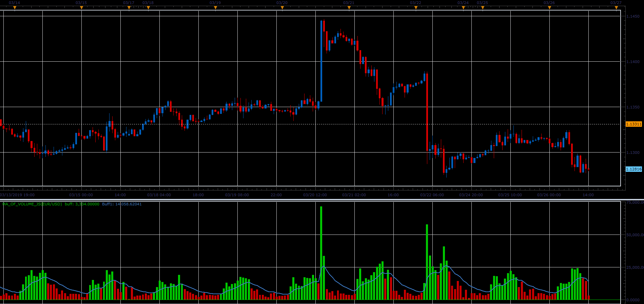The image size is (644, 304).
Task: Click the 03/22 06:00 time axis label
Action: click(x=432, y=195)
